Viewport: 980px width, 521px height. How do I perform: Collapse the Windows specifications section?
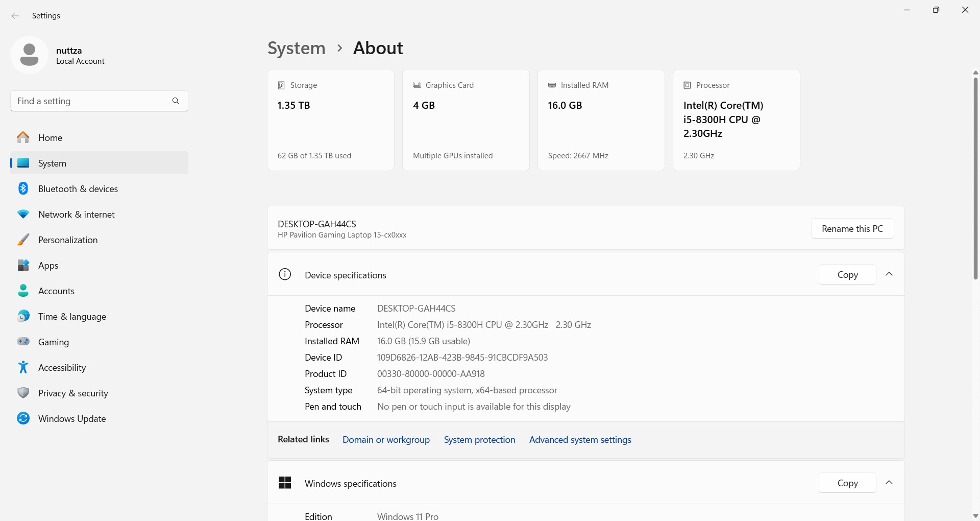click(x=889, y=483)
